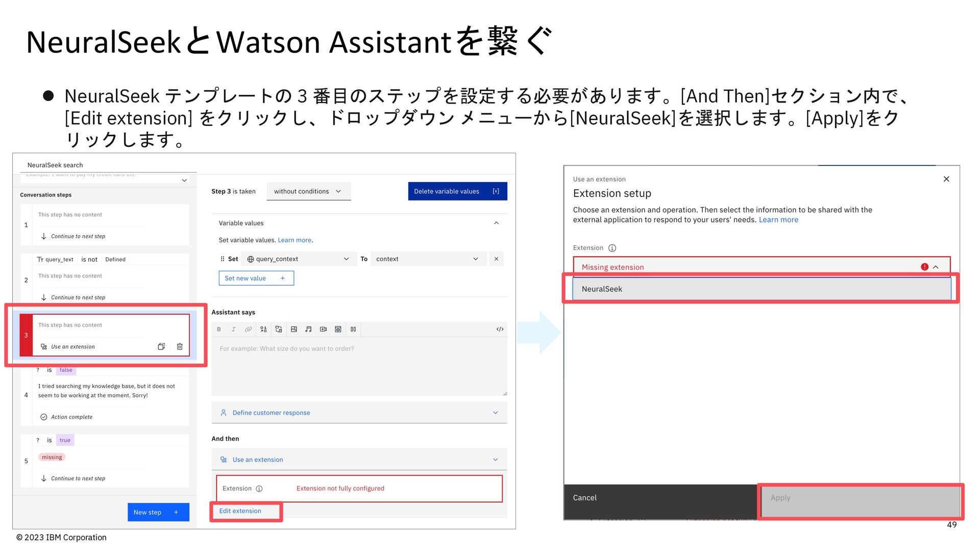The height and width of the screenshot is (551, 980).
Task: Expand Define customer response section
Action: (x=359, y=413)
